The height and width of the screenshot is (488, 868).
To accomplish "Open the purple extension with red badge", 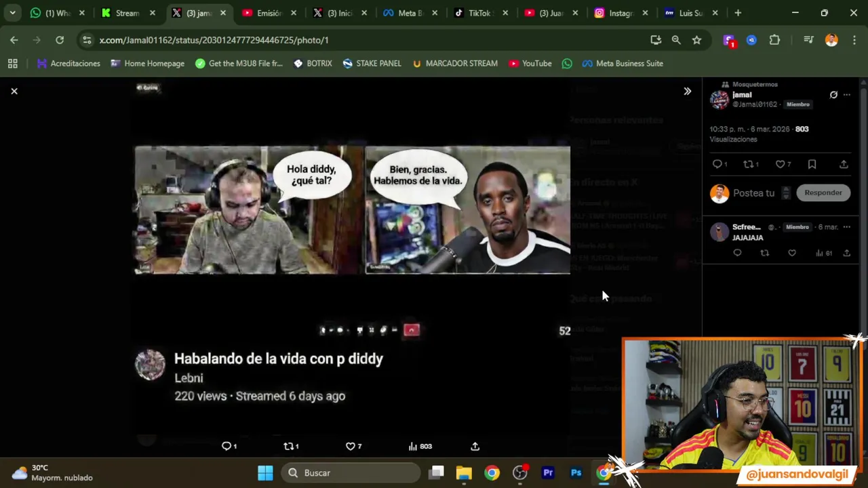I will tap(729, 41).
